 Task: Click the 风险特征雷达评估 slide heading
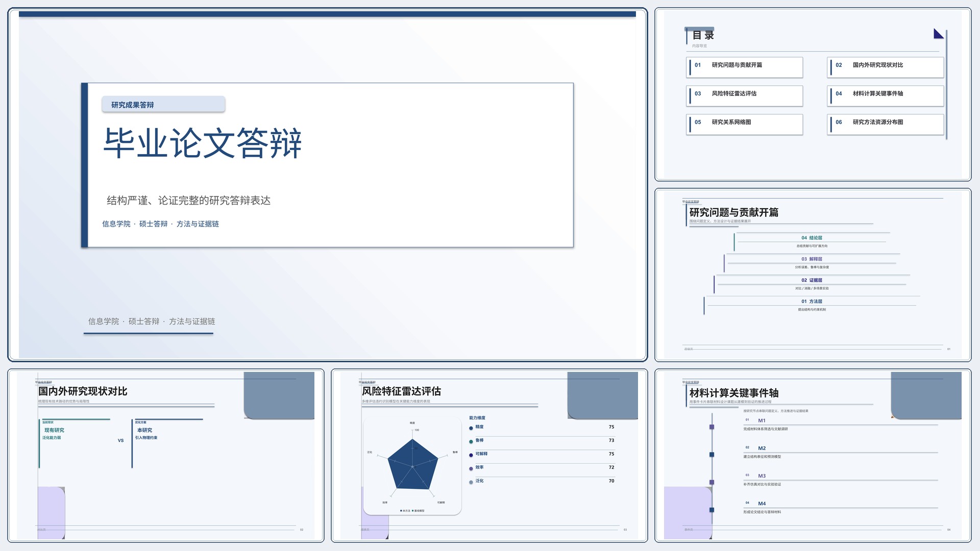click(x=401, y=391)
